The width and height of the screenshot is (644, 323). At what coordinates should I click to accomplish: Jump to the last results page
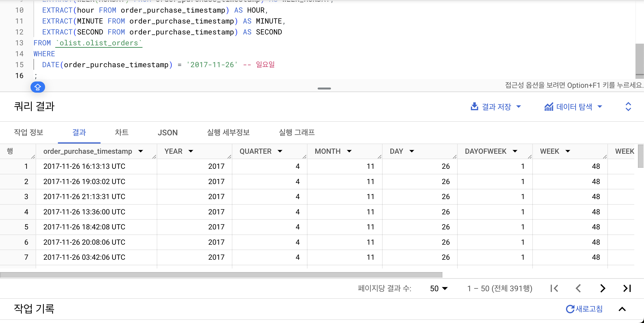click(x=627, y=288)
